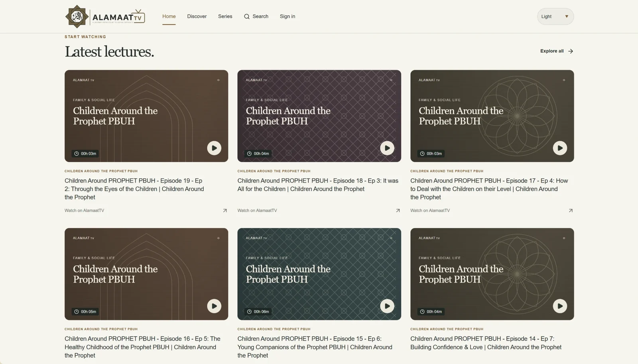Follow the Explore all link

(557, 51)
